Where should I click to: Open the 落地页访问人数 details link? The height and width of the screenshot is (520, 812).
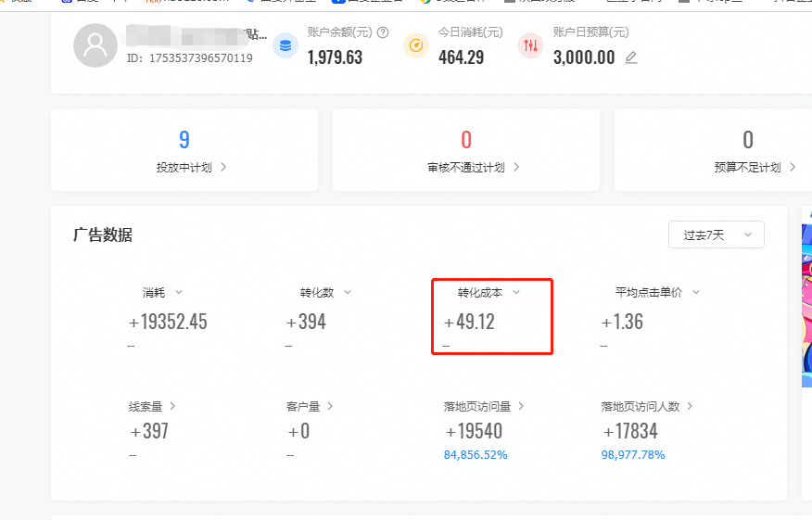[646, 406]
